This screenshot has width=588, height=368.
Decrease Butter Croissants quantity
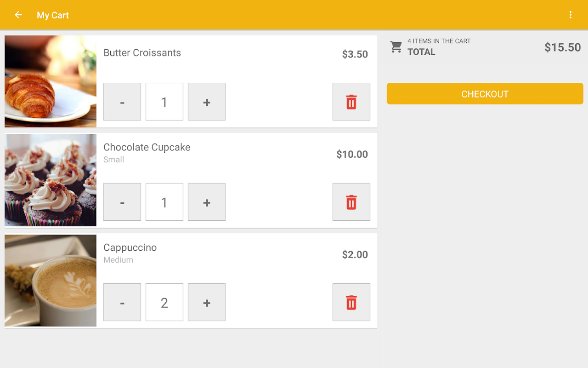tap(122, 102)
